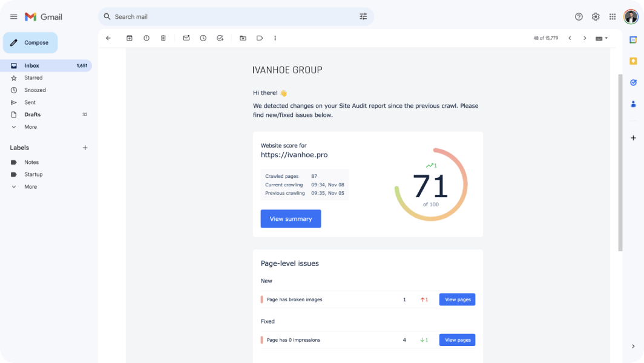Image resolution: width=644 pixels, height=363 pixels.
Task: Compose a new email
Action: tap(30, 43)
